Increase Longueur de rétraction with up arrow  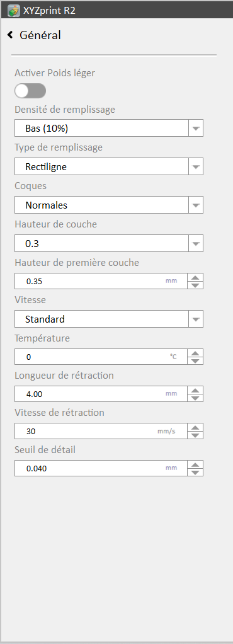[195, 390]
